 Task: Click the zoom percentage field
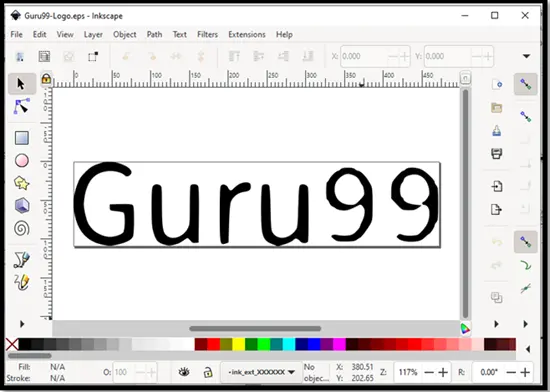click(x=408, y=372)
